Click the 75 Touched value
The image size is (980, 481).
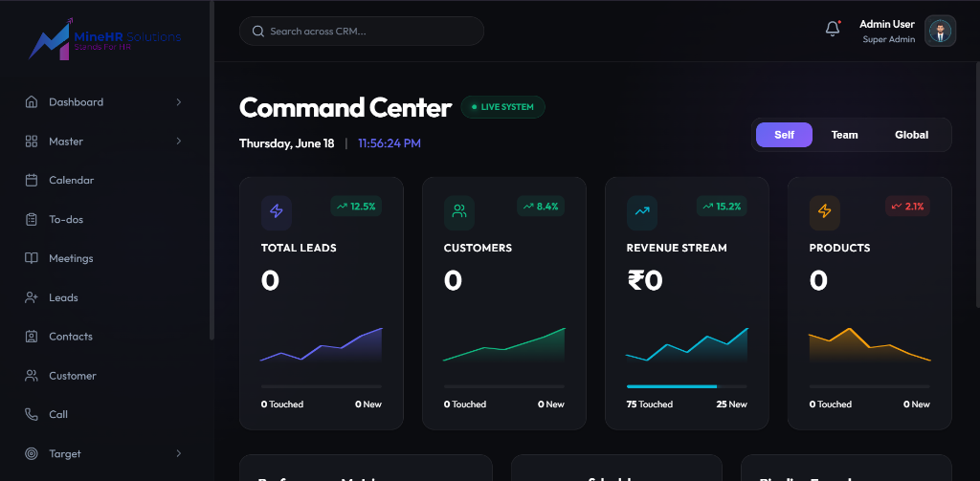pos(650,404)
